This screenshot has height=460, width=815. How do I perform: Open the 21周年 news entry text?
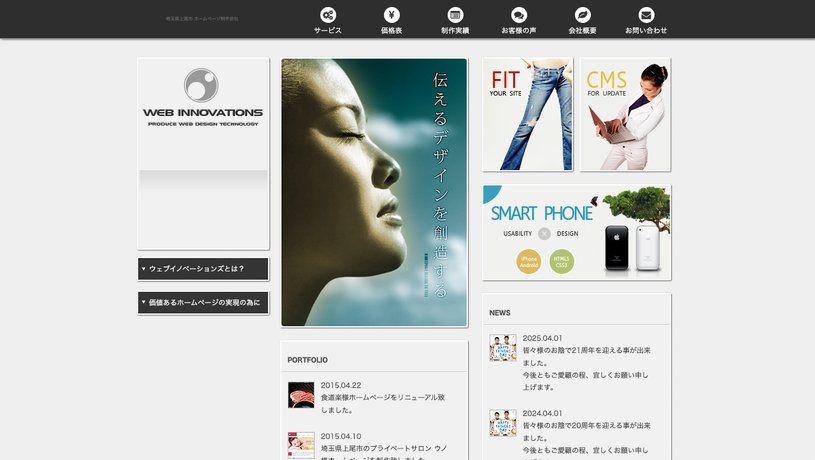coord(586,369)
